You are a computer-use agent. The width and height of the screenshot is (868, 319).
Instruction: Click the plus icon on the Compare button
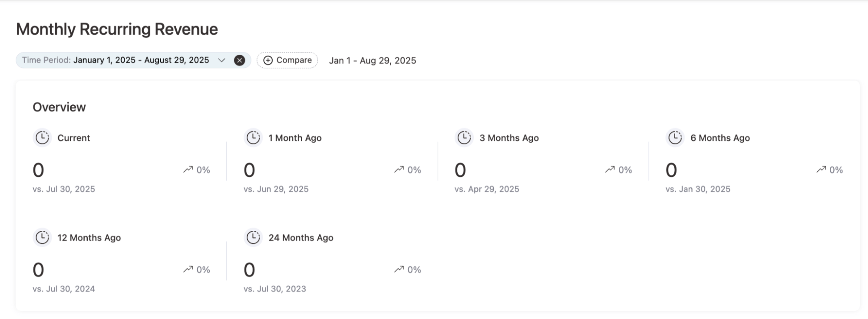tap(268, 60)
